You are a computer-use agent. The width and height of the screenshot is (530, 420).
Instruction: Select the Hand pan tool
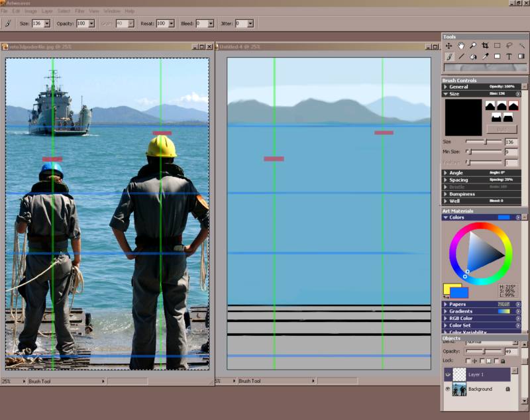(460, 46)
